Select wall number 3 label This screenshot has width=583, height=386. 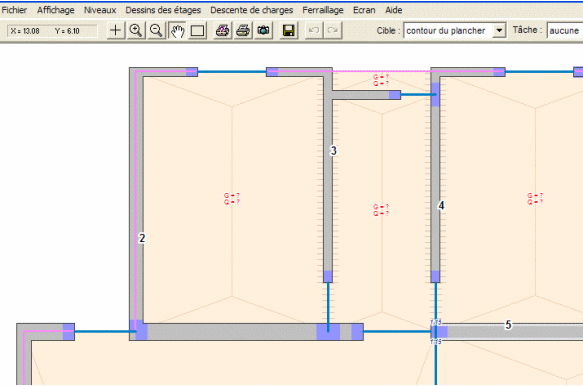(334, 151)
